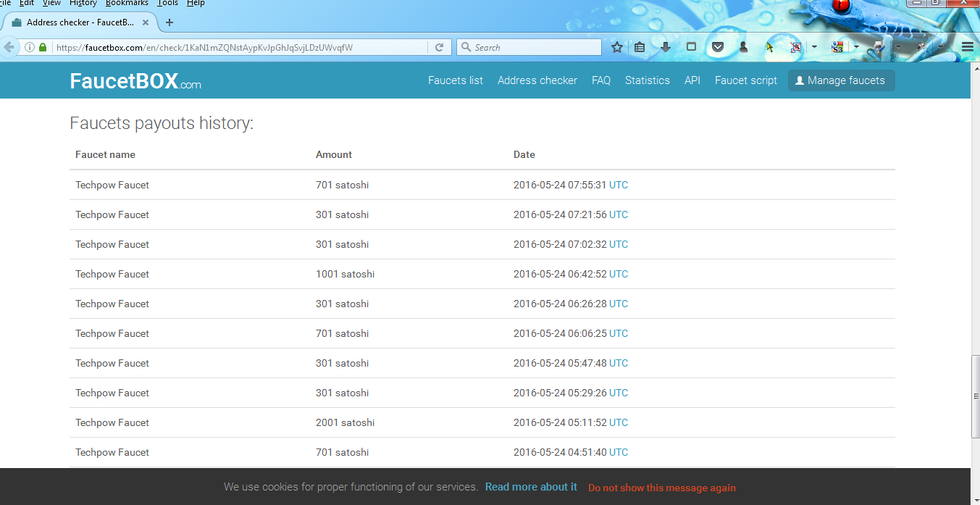
Task: Click UTC link on 05:47:48 row
Action: pyautogui.click(x=619, y=363)
